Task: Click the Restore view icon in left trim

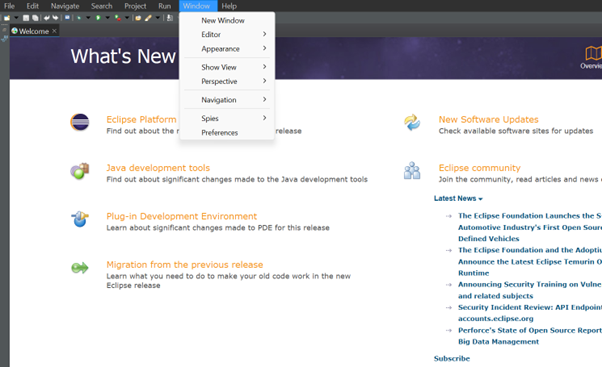Action: coord(4,30)
